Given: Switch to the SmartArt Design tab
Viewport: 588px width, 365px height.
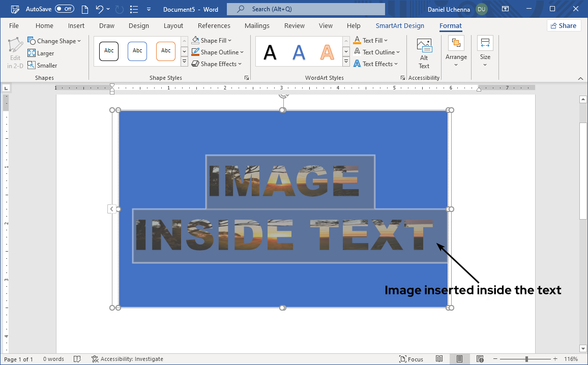Looking at the screenshot, I should [400, 25].
